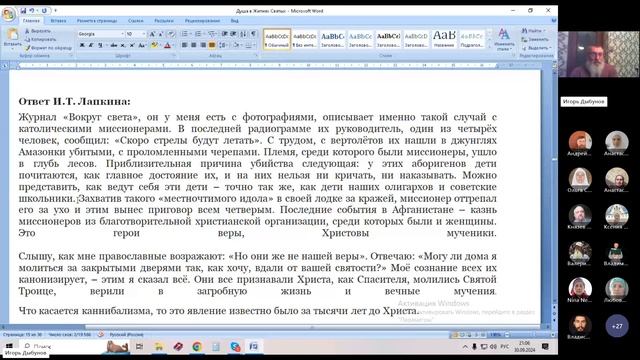640x360 pixels.
Task: Save the document from Quick Access toolbar
Action: [x=23, y=11]
